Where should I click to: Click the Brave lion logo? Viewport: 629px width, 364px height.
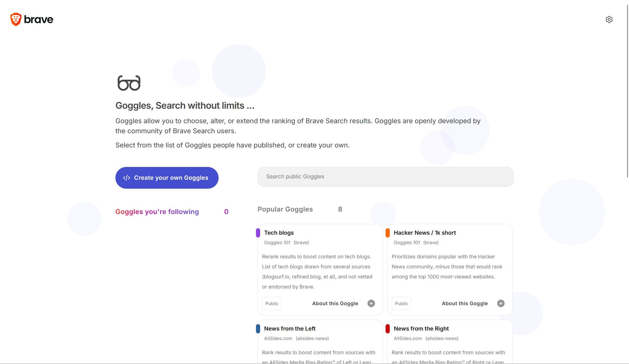[x=16, y=19]
